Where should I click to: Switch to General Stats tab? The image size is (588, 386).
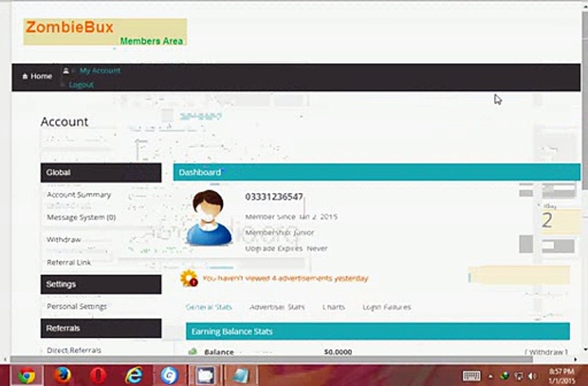[209, 307]
